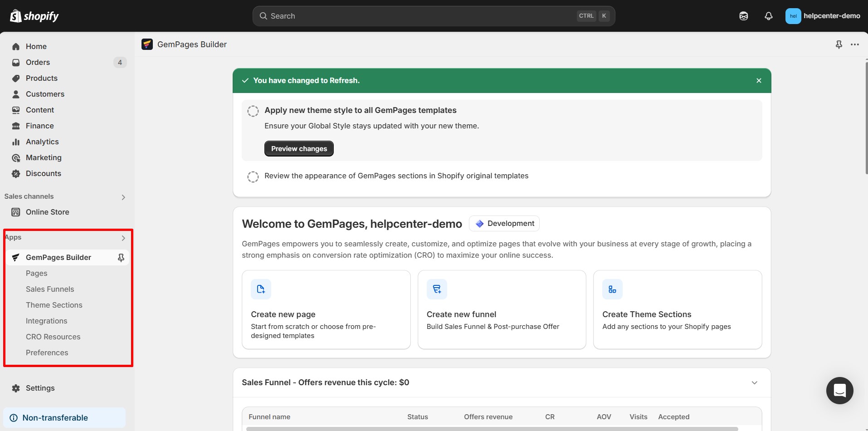The image size is (868, 431).
Task: Expand the Apps section chevron
Action: coord(123,238)
